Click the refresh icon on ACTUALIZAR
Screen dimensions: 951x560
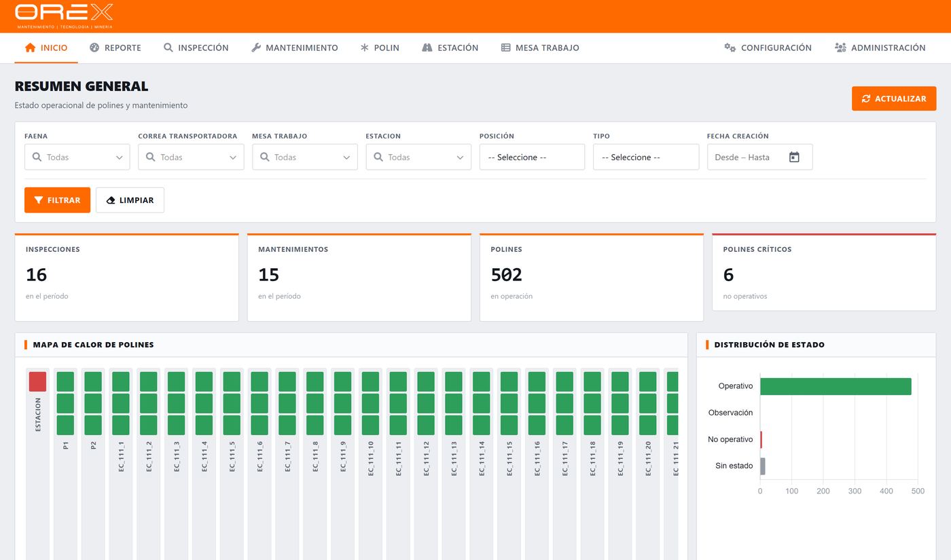point(866,98)
